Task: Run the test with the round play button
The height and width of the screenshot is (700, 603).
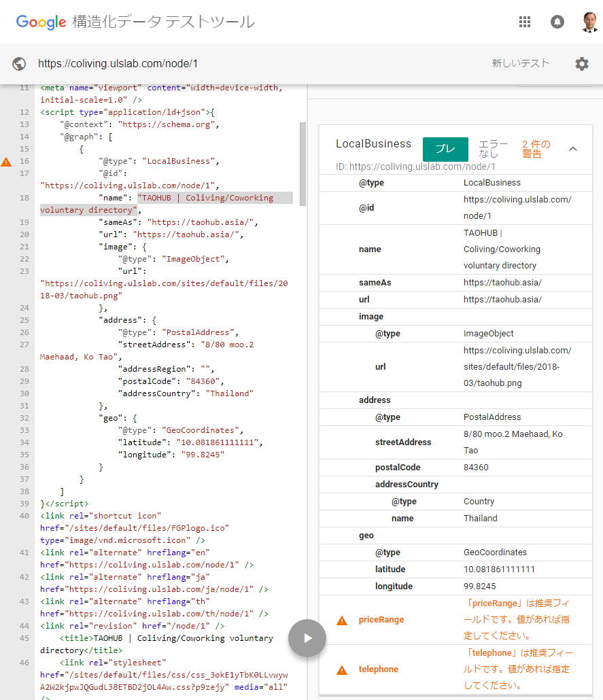Action: [307, 638]
